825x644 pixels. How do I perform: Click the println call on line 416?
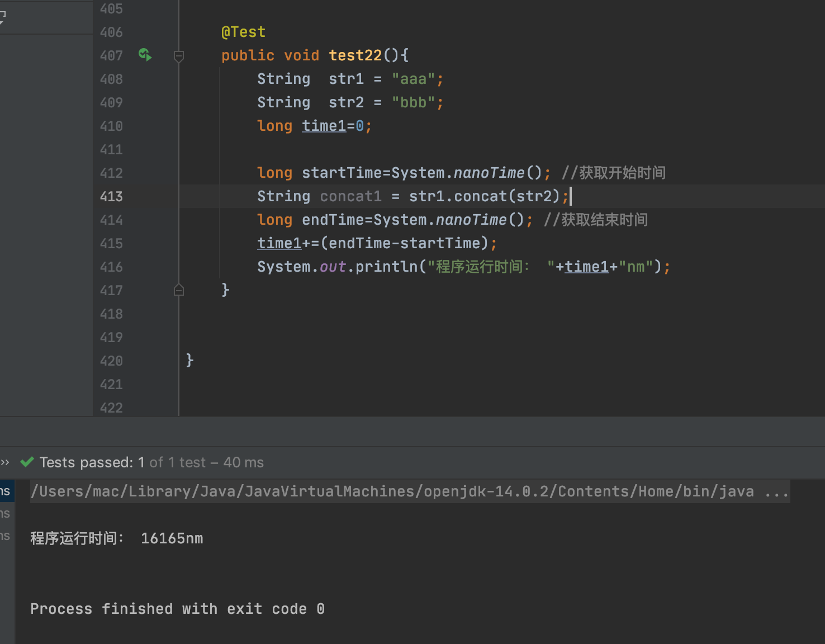(x=386, y=267)
